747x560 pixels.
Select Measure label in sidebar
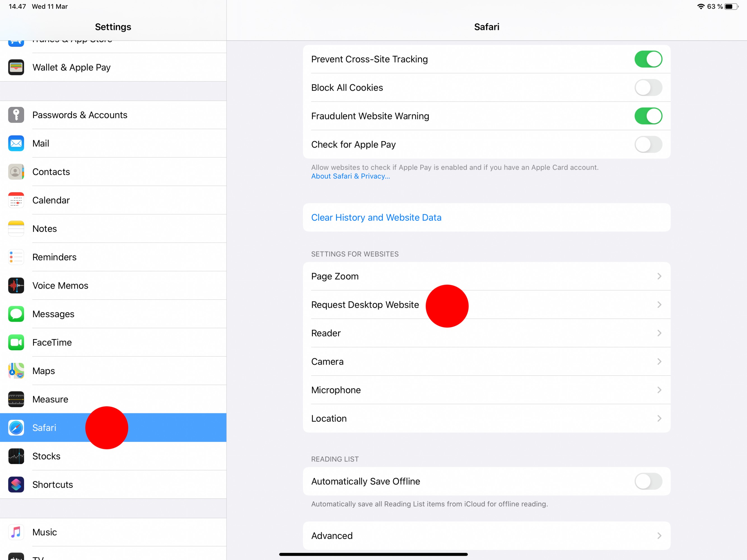click(50, 399)
